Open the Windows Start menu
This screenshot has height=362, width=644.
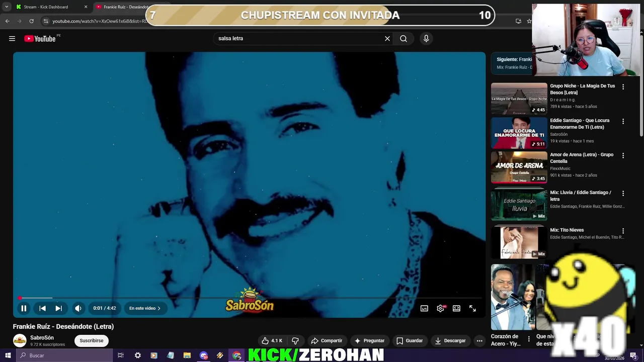pyautogui.click(x=8, y=355)
